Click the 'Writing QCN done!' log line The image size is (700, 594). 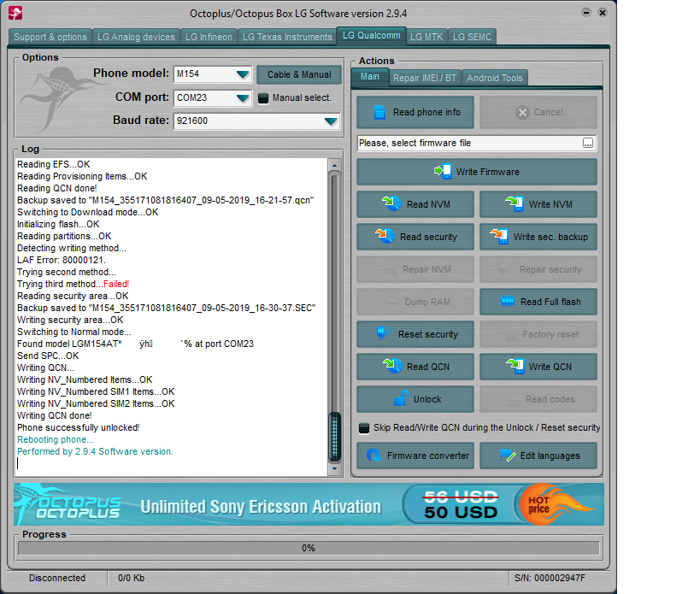[55, 415]
